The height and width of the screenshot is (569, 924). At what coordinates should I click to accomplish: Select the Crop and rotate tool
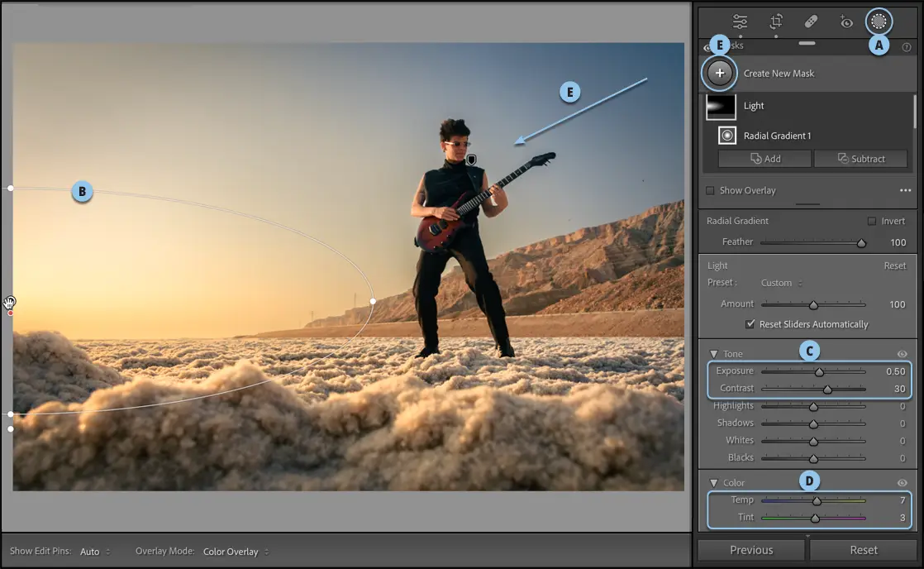tap(776, 22)
